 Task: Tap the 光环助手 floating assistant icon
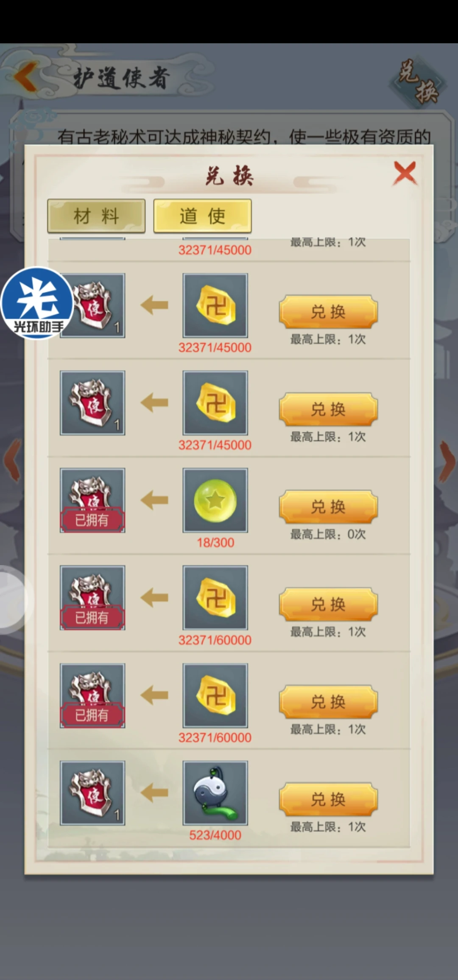coord(37,303)
